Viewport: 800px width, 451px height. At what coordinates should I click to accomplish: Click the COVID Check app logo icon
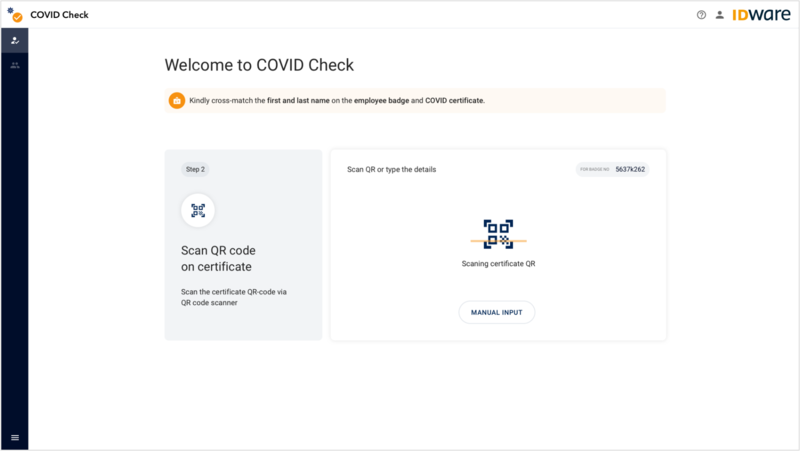[x=15, y=15]
